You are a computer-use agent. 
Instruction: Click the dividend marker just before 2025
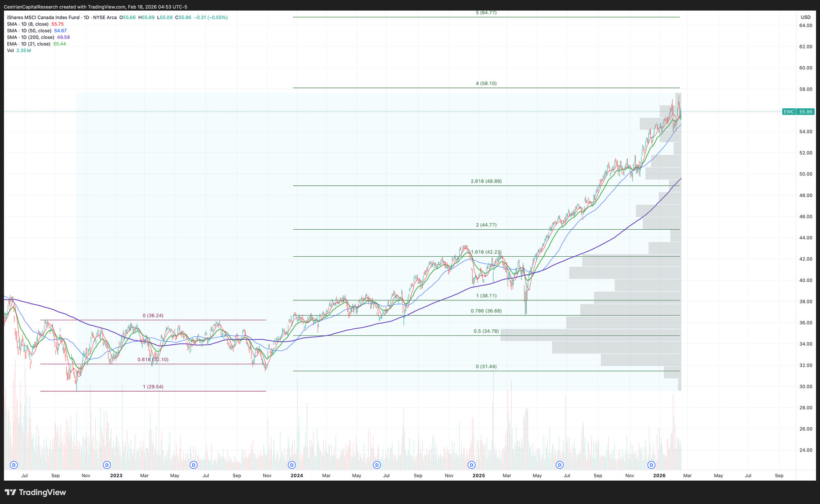[471, 465]
